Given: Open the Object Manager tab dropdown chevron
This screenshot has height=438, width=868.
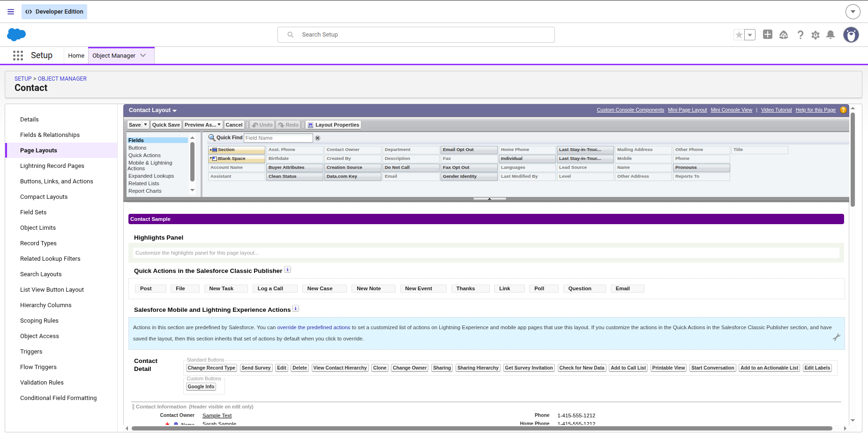Looking at the screenshot, I should pos(143,55).
